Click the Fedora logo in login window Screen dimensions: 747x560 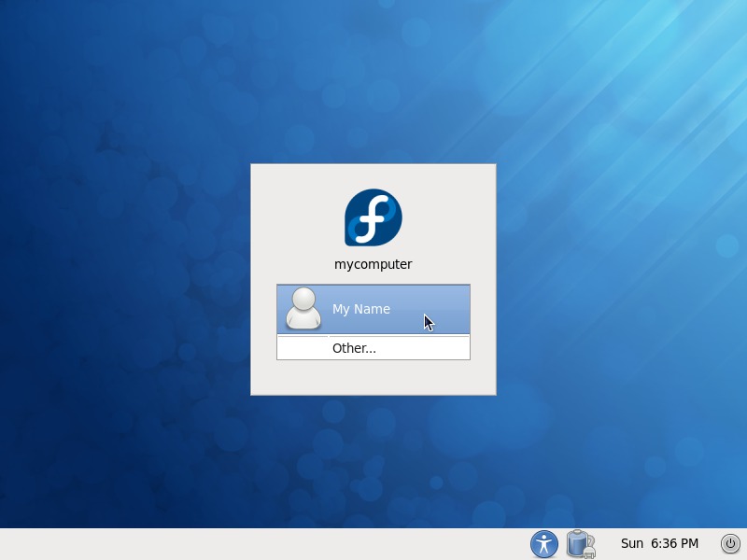click(x=373, y=217)
